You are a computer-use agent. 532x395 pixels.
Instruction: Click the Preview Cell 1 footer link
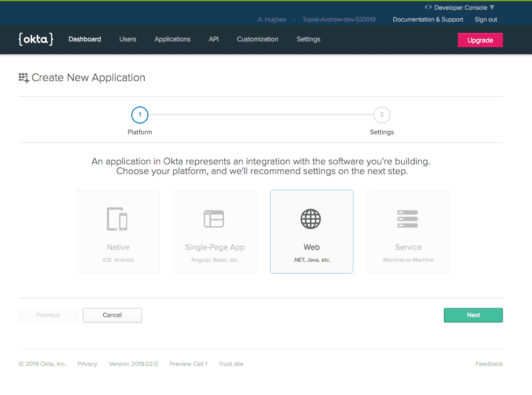click(188, 364)
